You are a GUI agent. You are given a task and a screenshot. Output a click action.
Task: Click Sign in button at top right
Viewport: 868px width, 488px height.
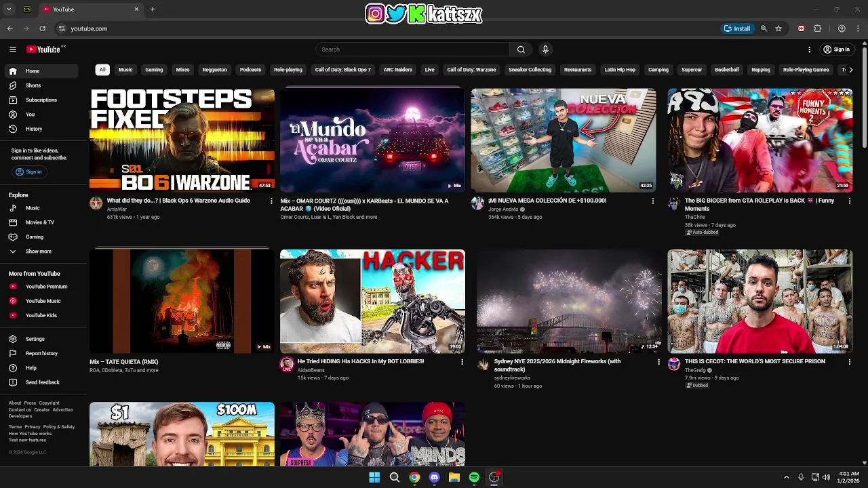click(836, 49)
